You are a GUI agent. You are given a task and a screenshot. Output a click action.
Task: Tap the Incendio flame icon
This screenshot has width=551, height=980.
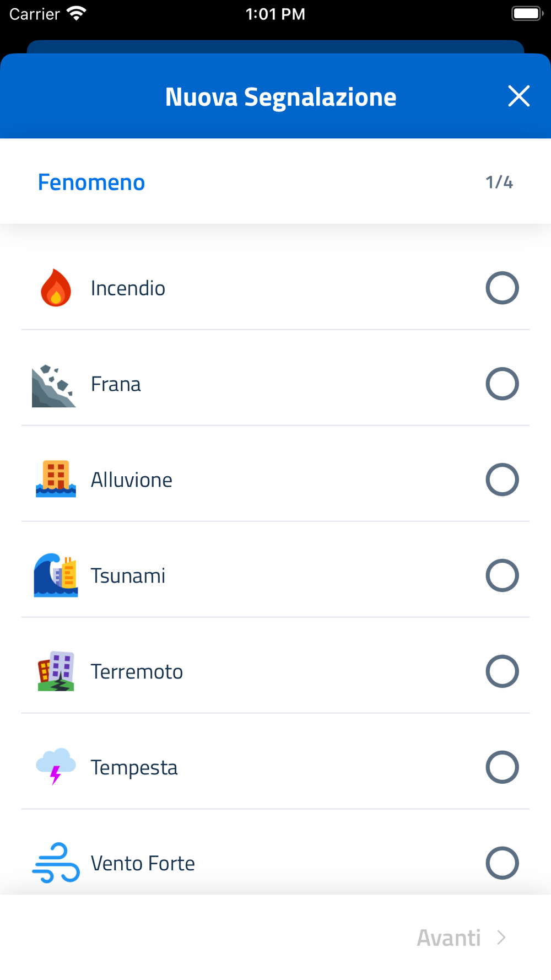click(x=56, y=288)
